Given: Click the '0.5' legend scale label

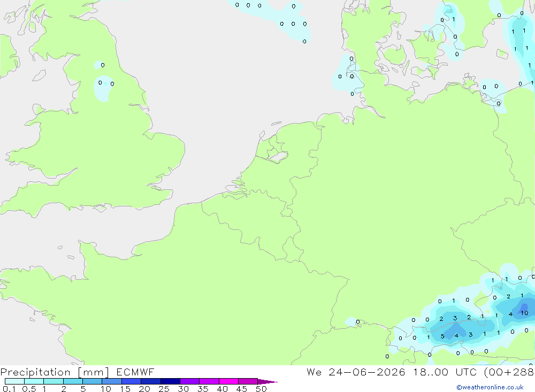Looking at the screenshot, I should coord(29,389).
